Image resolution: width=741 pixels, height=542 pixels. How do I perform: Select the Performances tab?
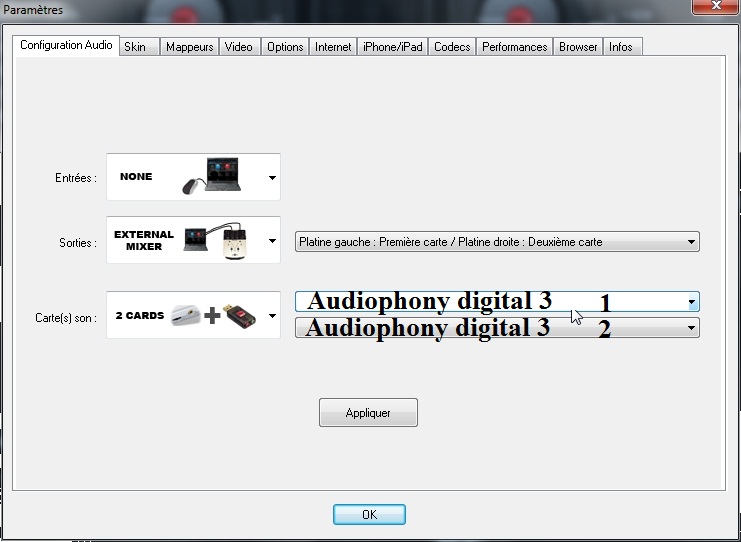coord(515,47)
